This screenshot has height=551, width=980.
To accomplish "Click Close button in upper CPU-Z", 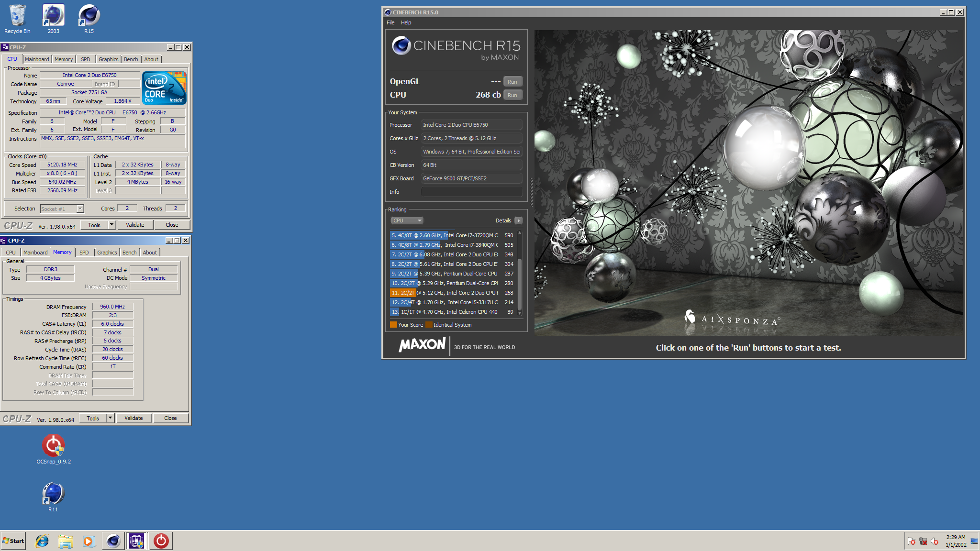I will pyautogui.click(x=172, y=225).
